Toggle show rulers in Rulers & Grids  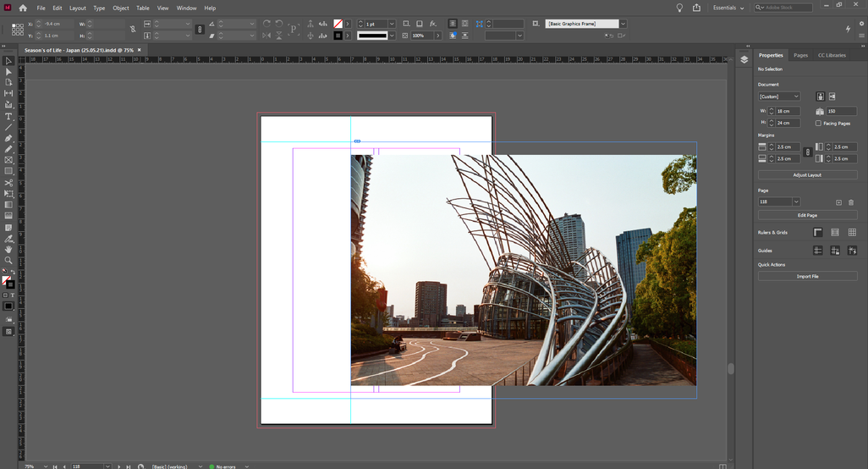tap(818, 232)
